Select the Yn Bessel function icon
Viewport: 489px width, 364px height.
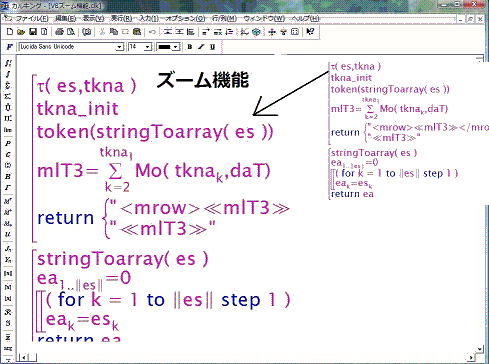(8, 259)
